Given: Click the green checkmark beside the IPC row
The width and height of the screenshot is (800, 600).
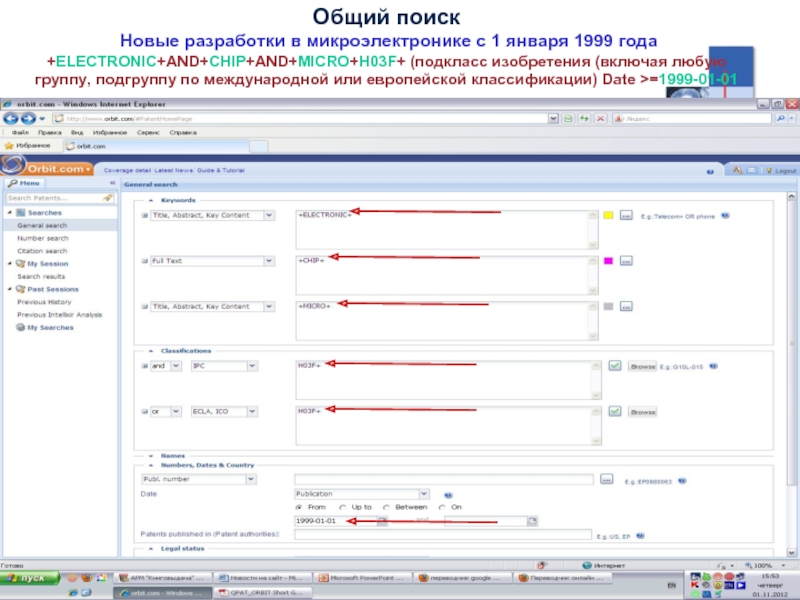Looking at the screenshot, I should [x=616, y=366].
